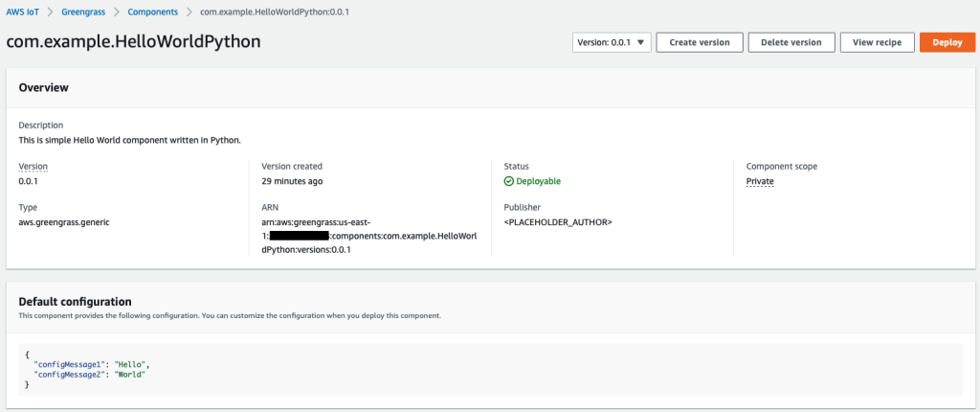Click the breadcrumb com.example.HelloWorldPython:0.0.1 text

275,11
